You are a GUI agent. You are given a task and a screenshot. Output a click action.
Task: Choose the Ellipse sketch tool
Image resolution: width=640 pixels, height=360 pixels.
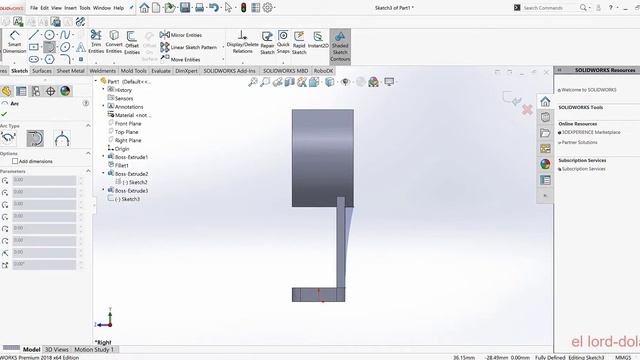(65, 47)
